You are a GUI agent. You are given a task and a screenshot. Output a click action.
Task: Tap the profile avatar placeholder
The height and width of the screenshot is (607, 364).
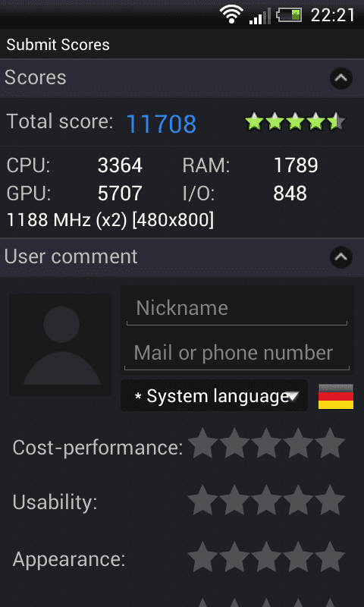click(x=61, y=344)
